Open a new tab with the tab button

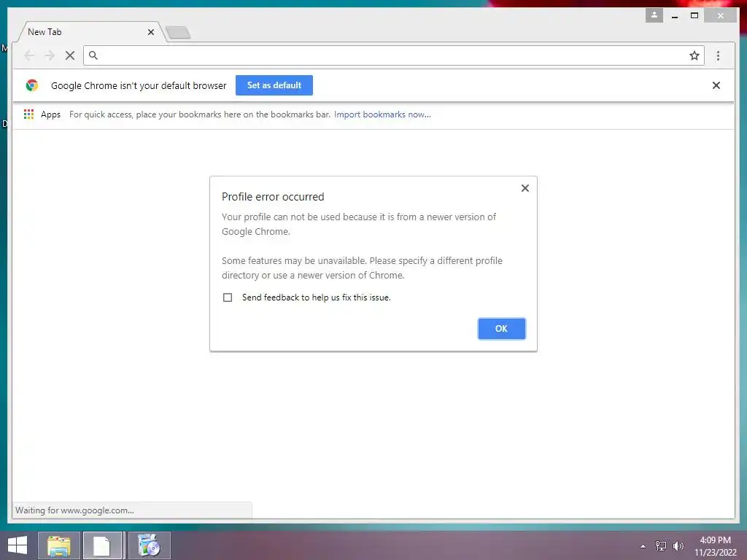pos(178,33)
